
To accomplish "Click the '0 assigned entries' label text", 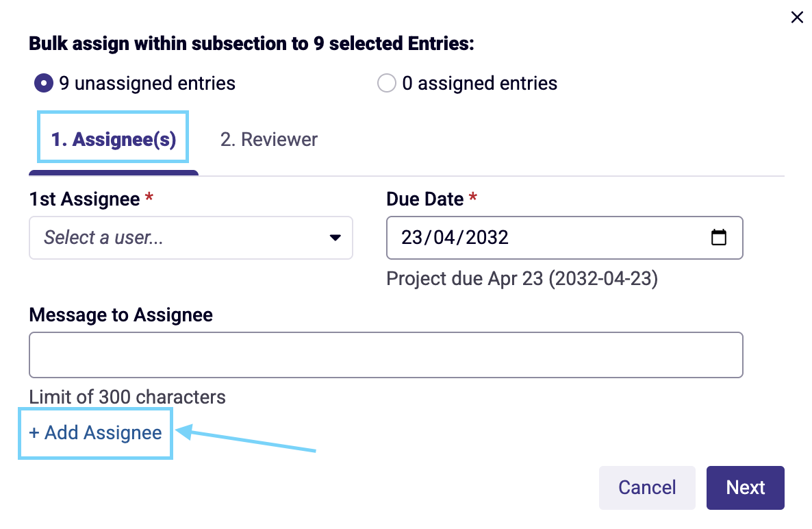I will point(479,83).
